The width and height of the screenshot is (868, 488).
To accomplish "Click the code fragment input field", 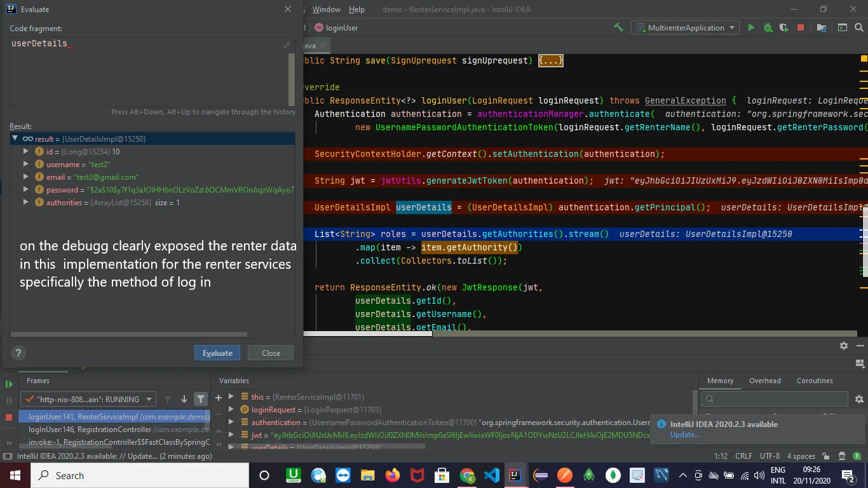I will click(149, 70).
